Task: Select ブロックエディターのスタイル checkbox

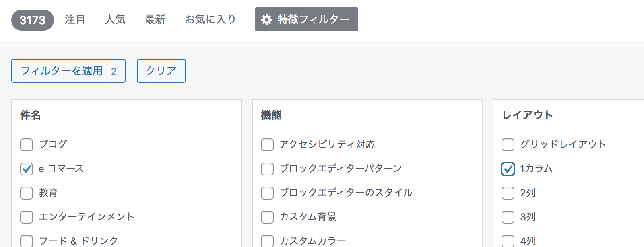Action: 267,193
